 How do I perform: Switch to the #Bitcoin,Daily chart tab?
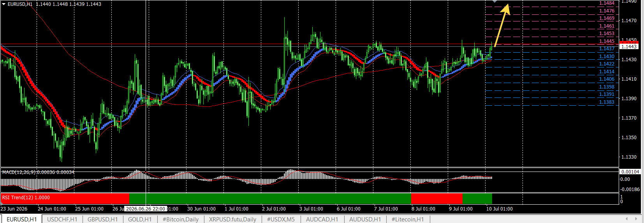click(x=181, y=219)
